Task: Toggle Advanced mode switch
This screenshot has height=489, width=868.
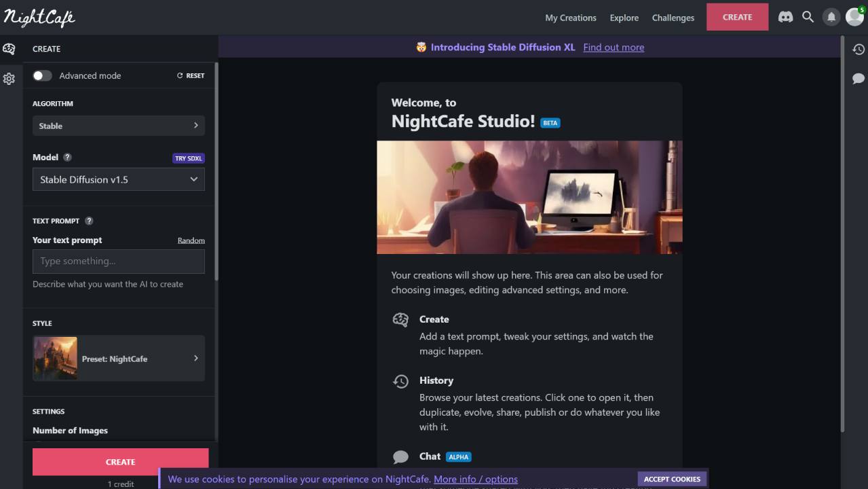Action: coord(42,75)
